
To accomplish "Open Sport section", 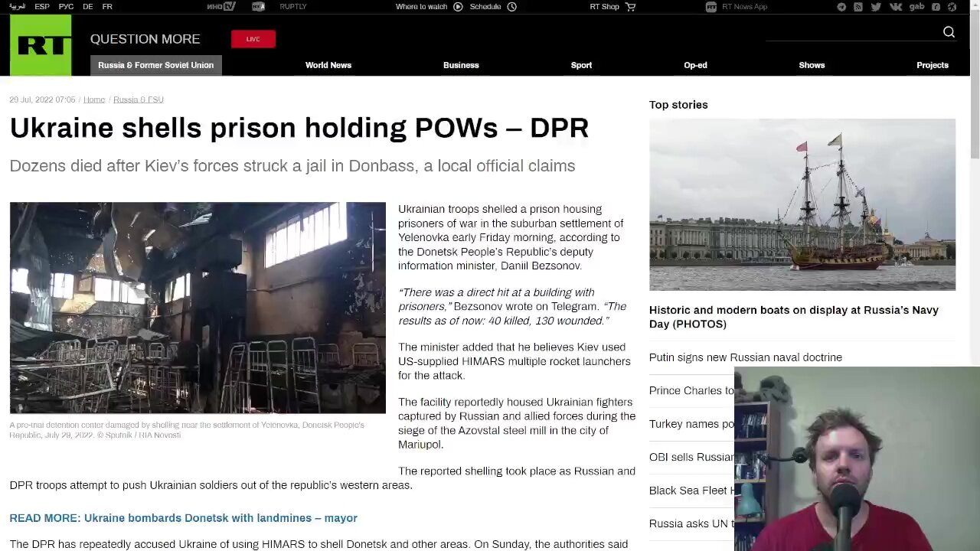I will [581, 65].
